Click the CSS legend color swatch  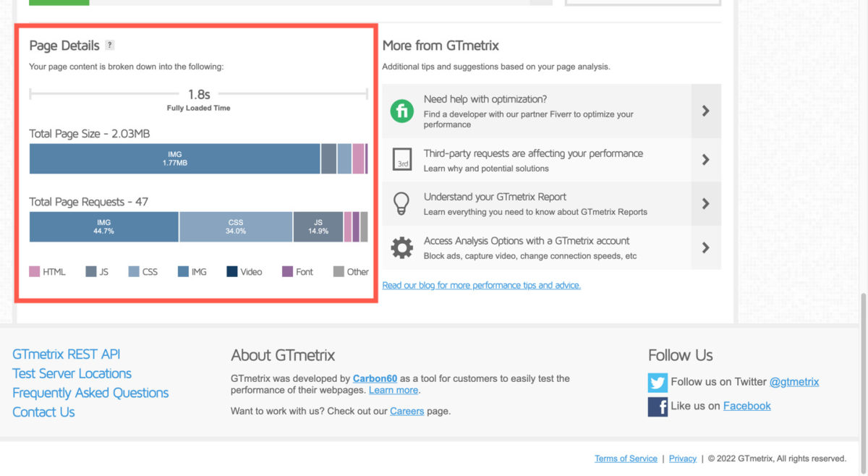(x=134, y=272)
